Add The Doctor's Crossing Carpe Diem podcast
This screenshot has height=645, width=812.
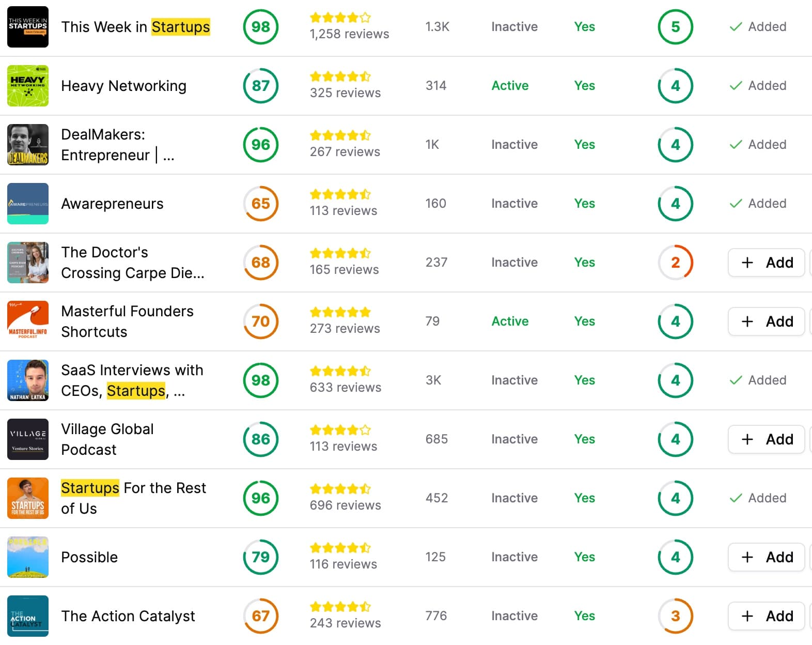click(767, 263)
